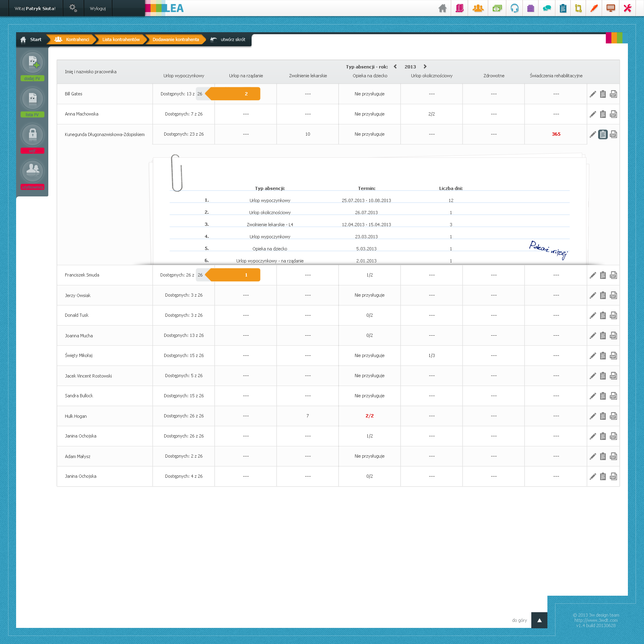This screenshot has width=644, height=644.
Task: Click 'do góry' scroll-to-top arrow button
Action: tap(539, 620)
